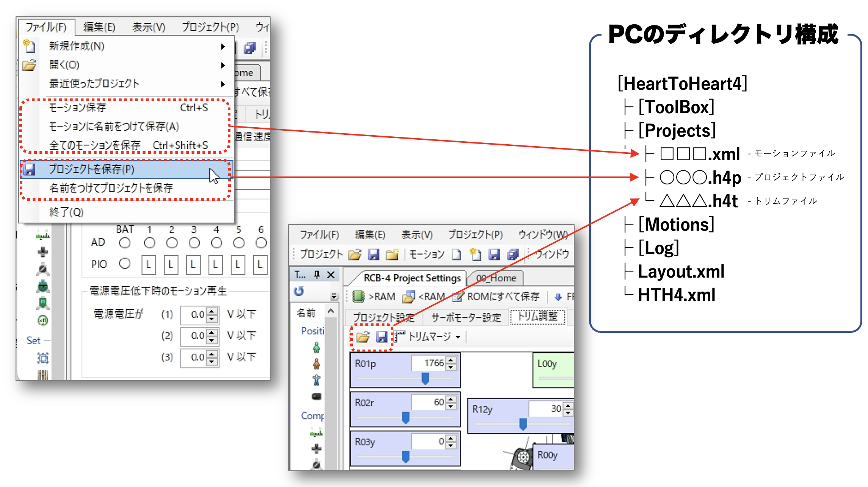Select the d-pad cross icon in the left window's toolbox

(x=43, y=252)
